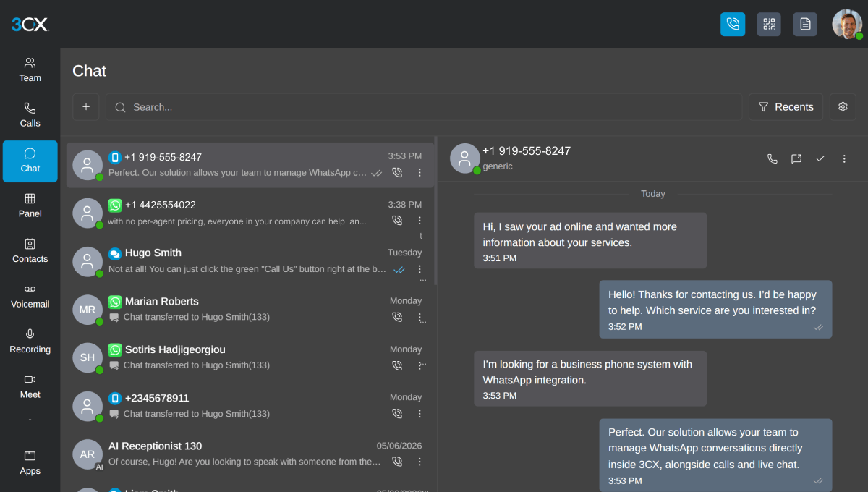Open the Recents filter dropdown
The image size is (868, 492).
pyautogui.click(x=786, y=107)
